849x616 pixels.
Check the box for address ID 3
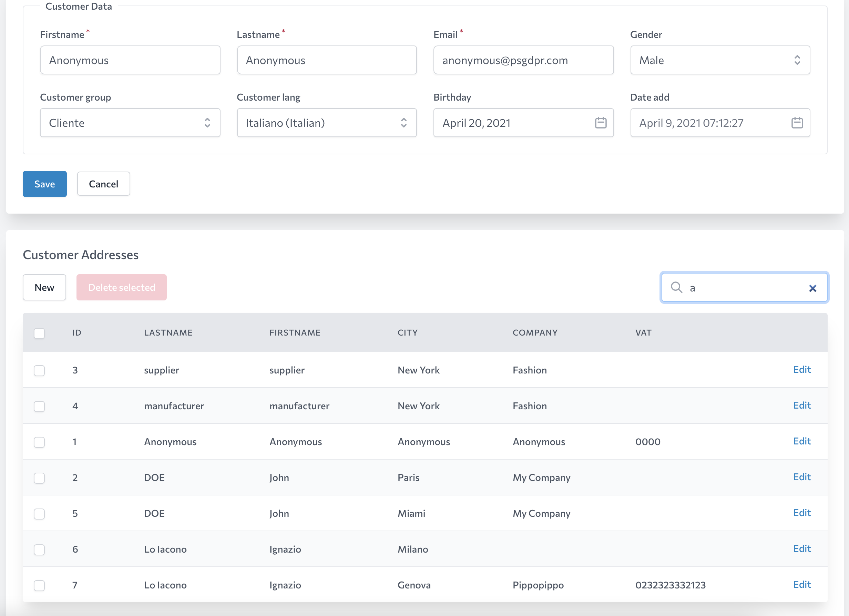pyautogui.click(x=39, y=370)
